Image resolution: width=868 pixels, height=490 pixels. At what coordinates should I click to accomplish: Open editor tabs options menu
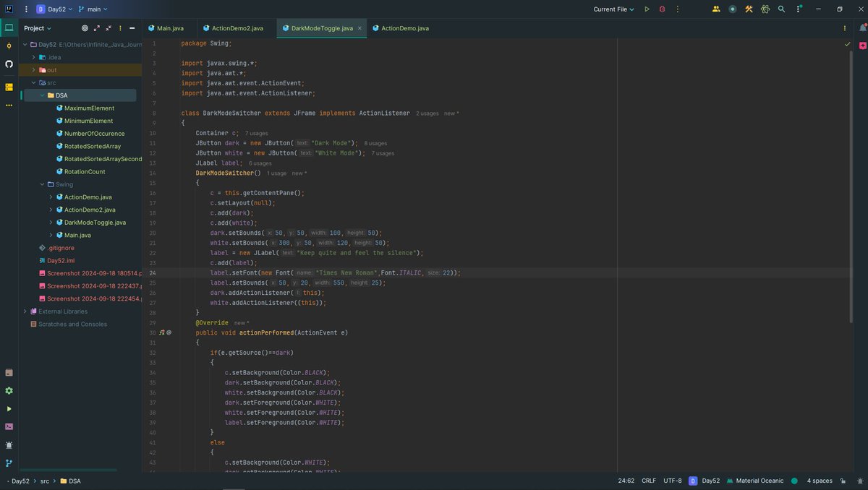(846, 28)
